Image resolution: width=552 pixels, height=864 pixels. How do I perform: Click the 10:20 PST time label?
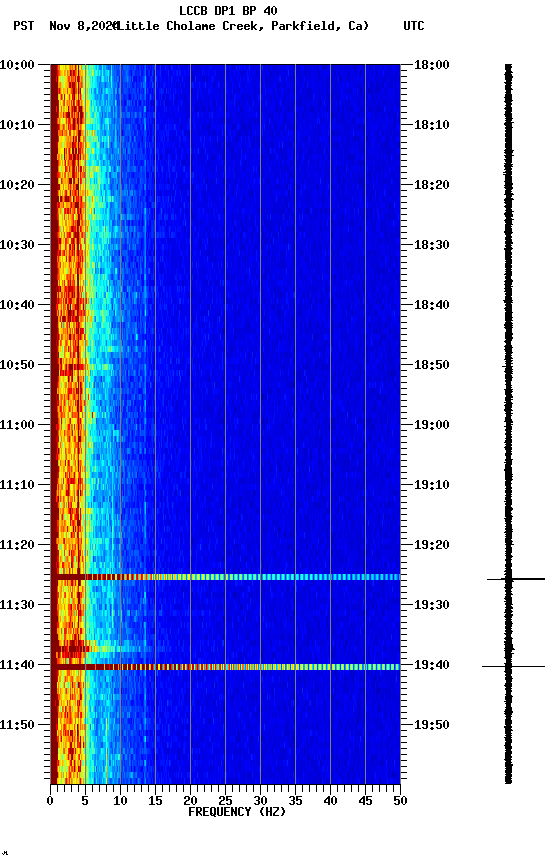[x=17, y=185]
